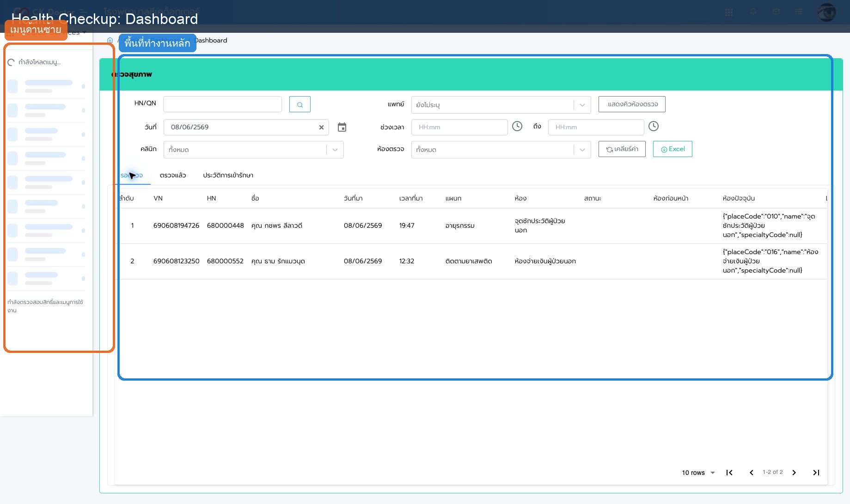Click the ชื่อ column header
This screenshot has width=850, height=504.
[x=255, y=198]
